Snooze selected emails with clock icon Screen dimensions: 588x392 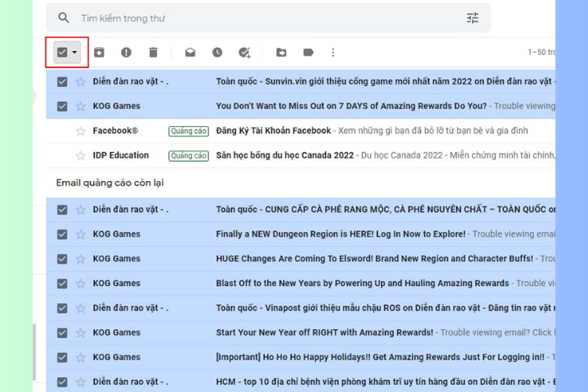pos(217,53)
